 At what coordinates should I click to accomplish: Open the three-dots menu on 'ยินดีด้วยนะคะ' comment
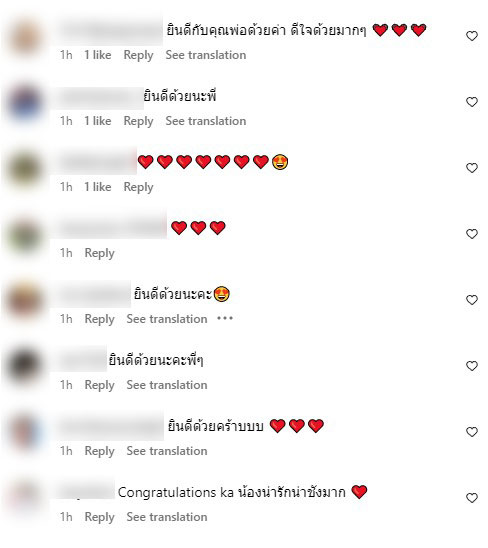pyautogui.click(x=225, y=318)
